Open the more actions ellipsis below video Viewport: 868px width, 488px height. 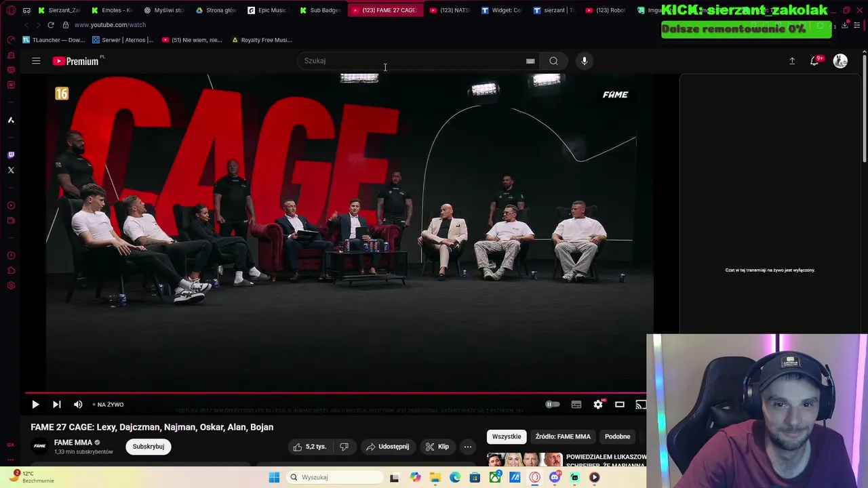[x=467, y=447]
